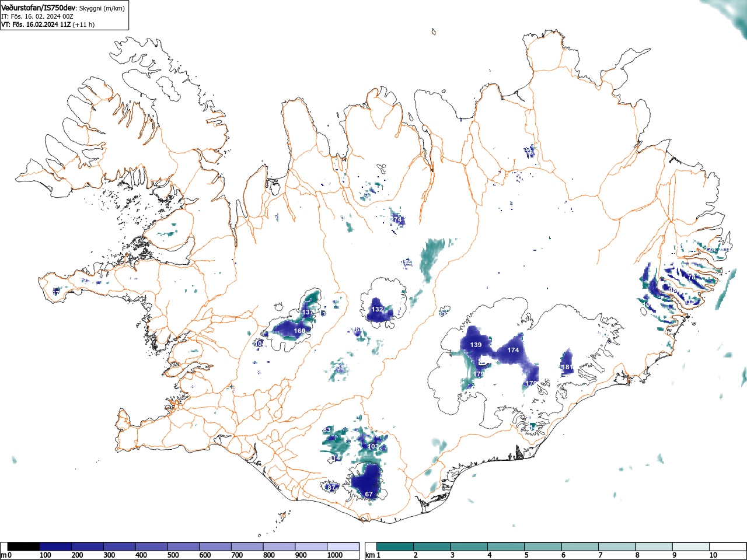
Task: Click the visibility value 132 on the map
Action: (378, 309)
